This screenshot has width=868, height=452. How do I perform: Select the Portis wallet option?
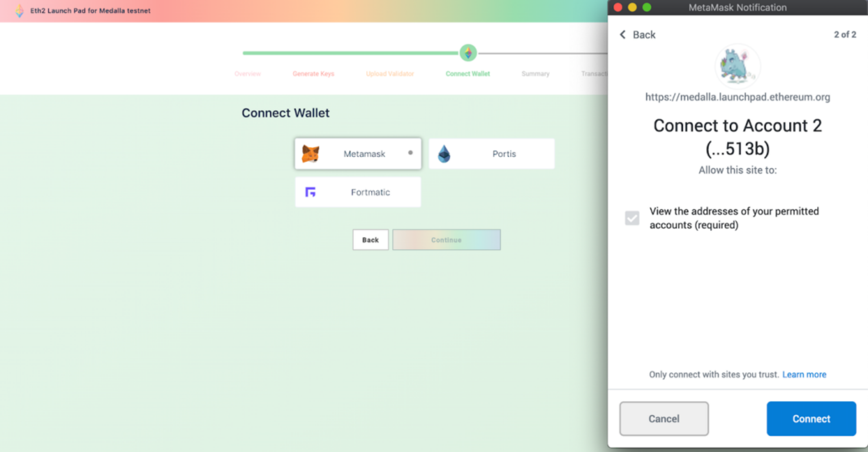pos(492,154)
